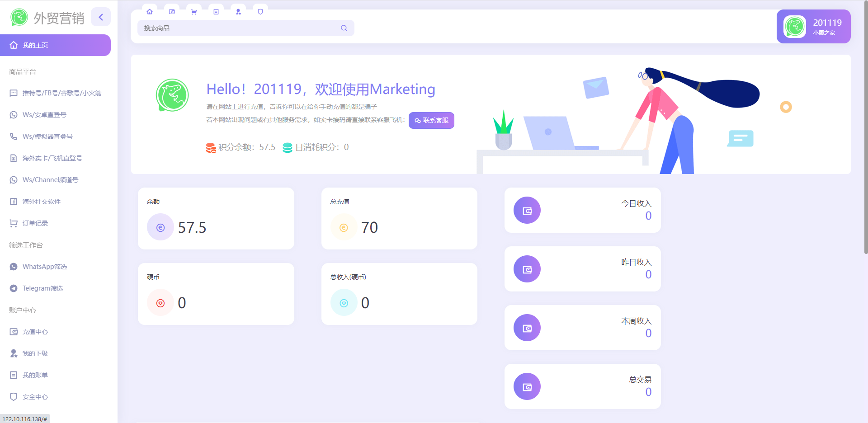Open the bill icon in the top navigation

(216, 11)
